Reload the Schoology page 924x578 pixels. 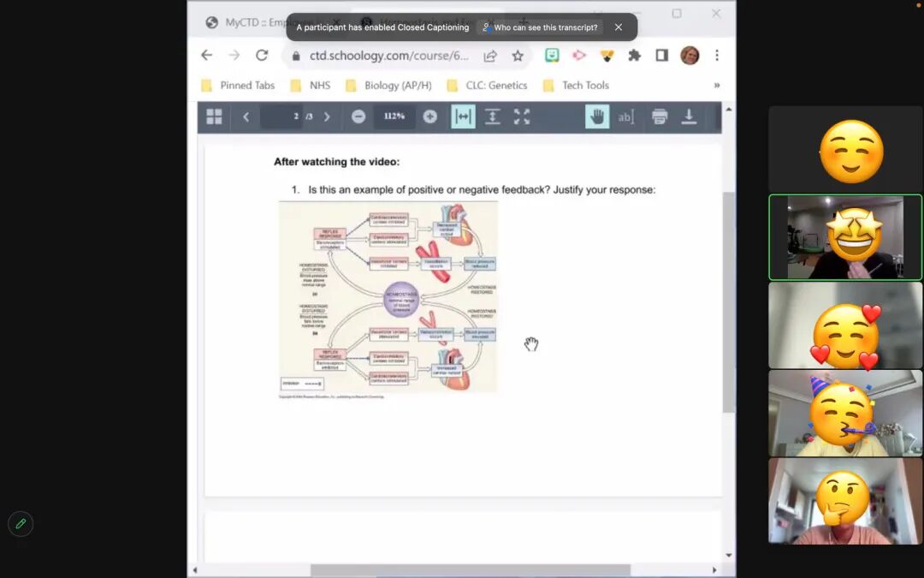point(262,56)
